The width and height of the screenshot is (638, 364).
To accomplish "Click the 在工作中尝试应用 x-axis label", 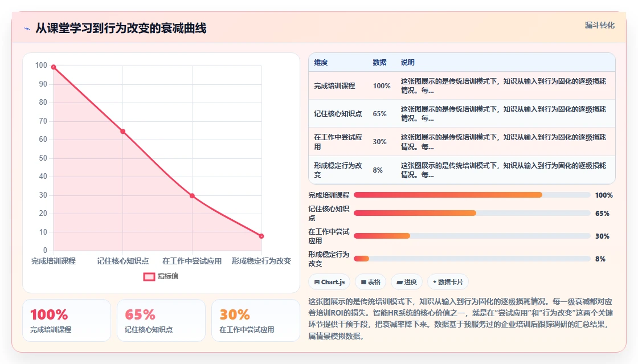I will pyautogui.click(x=192, y=261).
